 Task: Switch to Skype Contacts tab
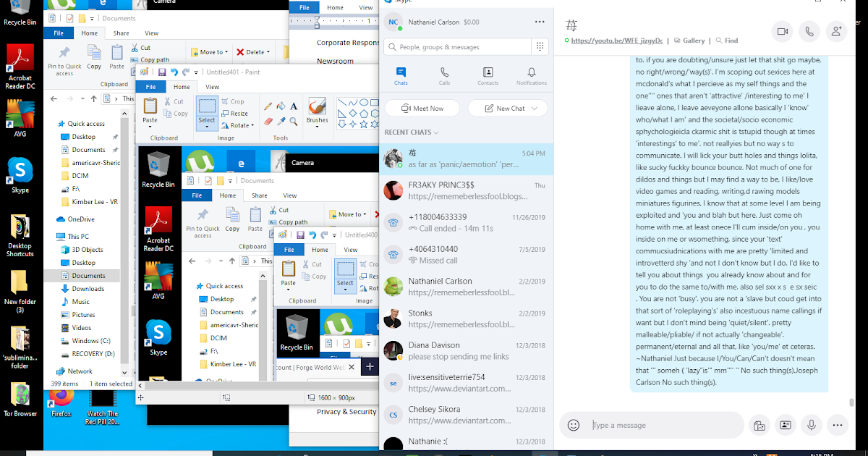pos(488,76)
